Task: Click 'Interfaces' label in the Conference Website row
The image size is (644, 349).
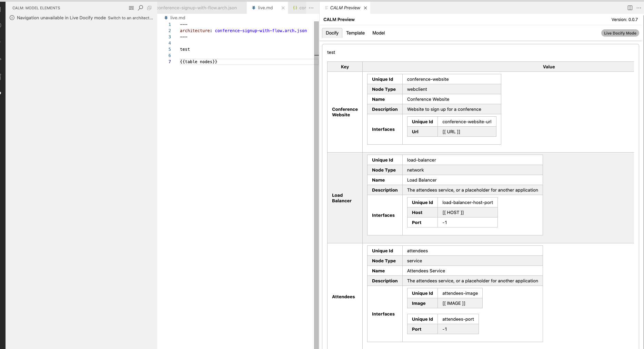Action: tap(383, 129)
